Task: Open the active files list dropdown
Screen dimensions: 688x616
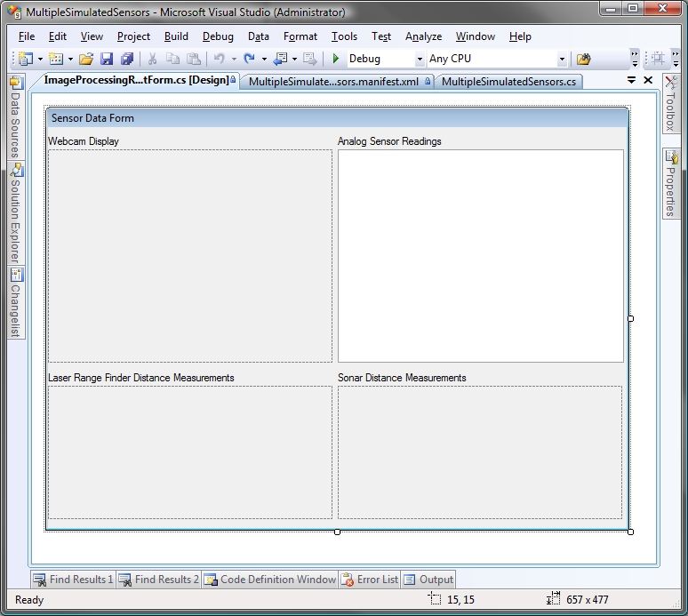Action: (631, 80)
